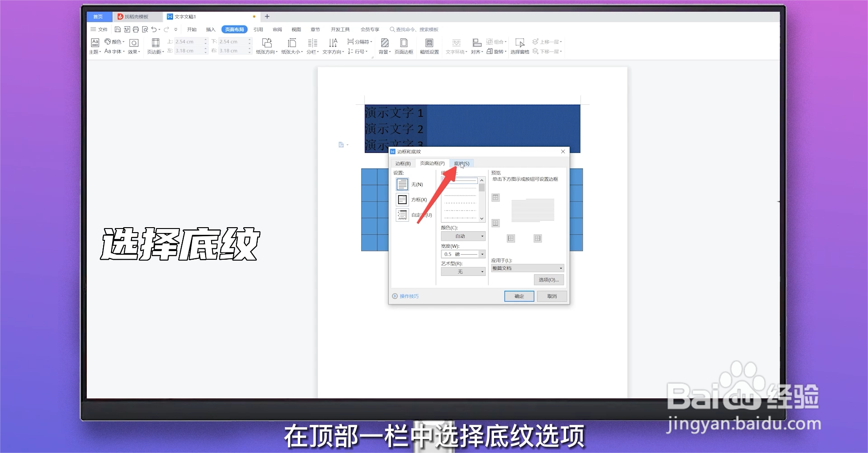Viewport: 868px width, 453px height.
Task: Expand the 艺术型(R) dropdown list
Action: coord(462,271)
